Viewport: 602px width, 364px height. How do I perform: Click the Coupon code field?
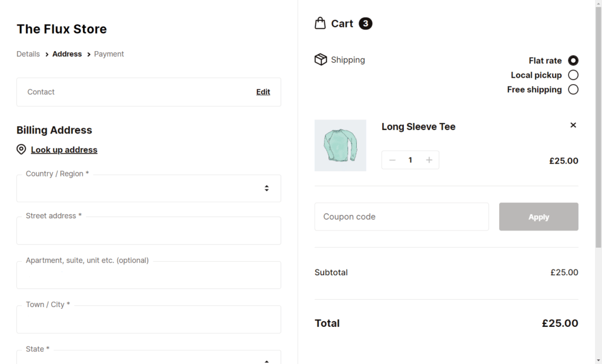click(402, 217)
